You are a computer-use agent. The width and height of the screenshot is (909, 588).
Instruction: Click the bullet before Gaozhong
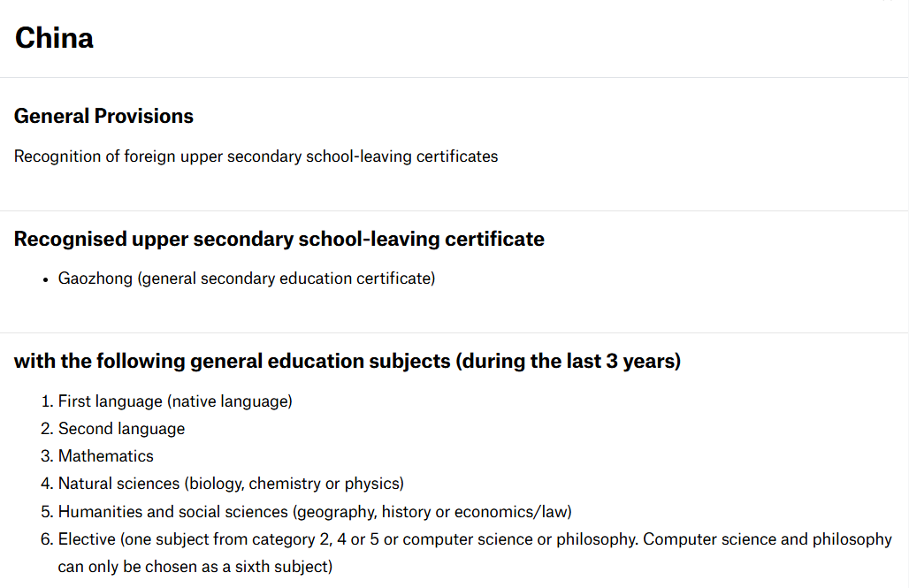(45, 280)
